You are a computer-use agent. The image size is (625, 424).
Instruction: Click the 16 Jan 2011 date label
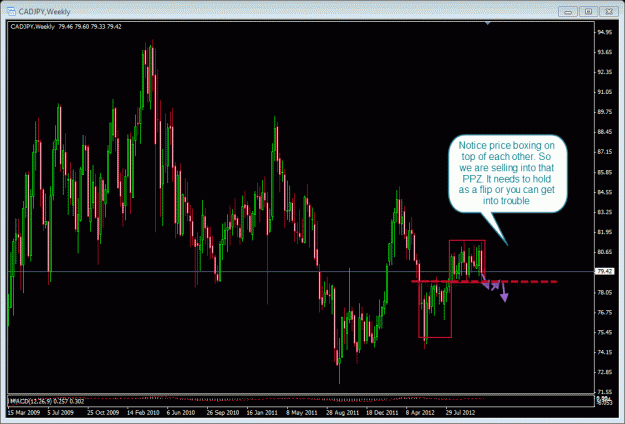point(262,412)
